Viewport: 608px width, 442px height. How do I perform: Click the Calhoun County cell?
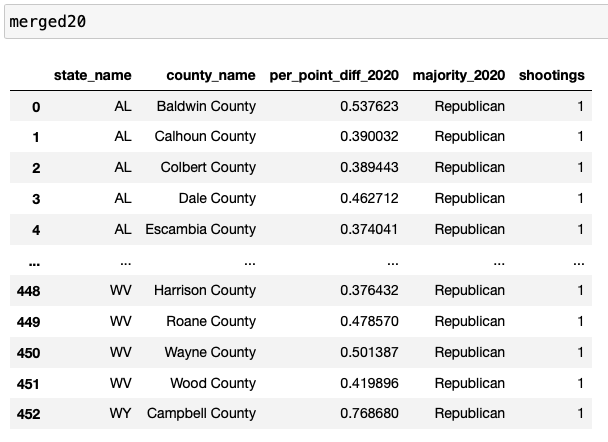(205, 136)
